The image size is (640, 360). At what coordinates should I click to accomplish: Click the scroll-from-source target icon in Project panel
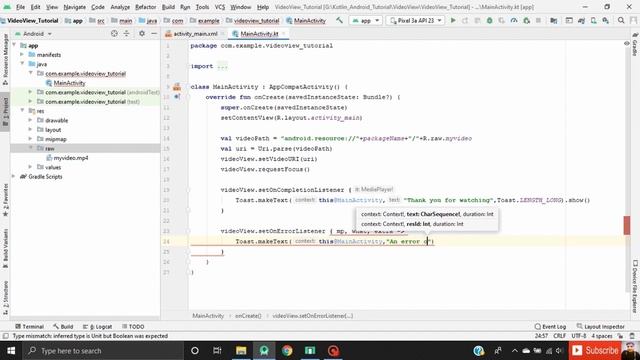click(x=114, y=33)
